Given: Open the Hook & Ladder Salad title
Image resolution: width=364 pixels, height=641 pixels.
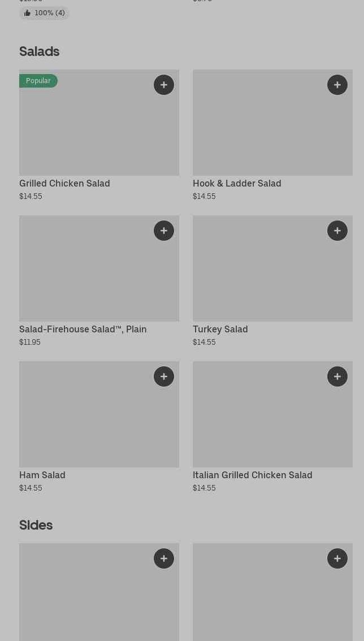Looking at the screenshot, I should [237, 184].
